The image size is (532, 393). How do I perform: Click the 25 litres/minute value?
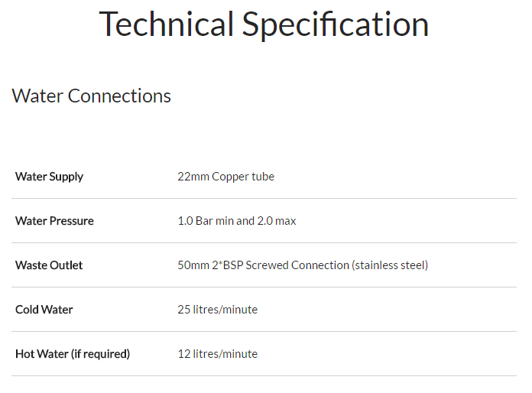[218, 310]
